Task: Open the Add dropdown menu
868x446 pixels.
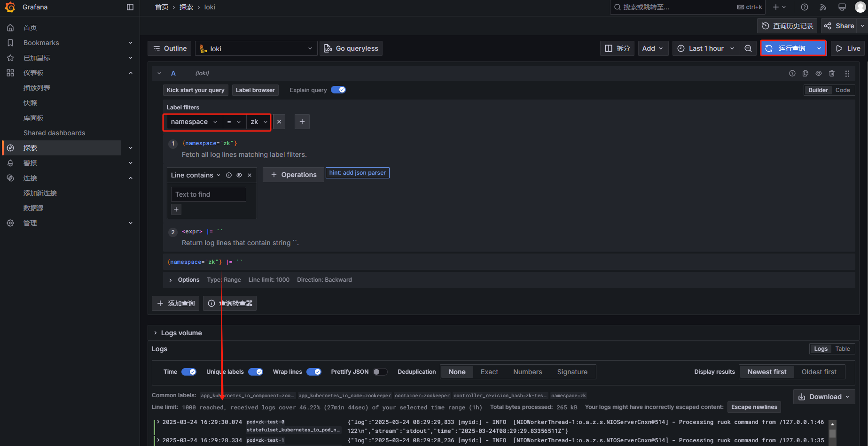Action: tap(653, 48)
